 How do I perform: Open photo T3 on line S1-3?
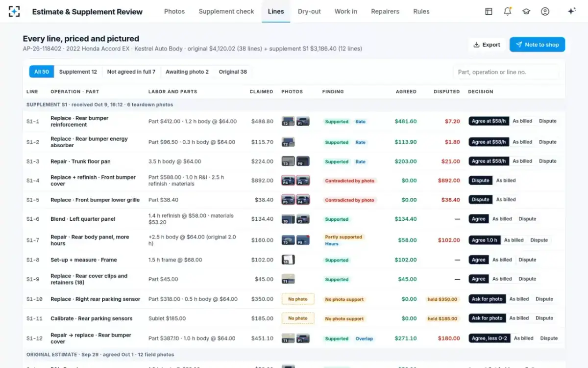click(x=288, y=161)
